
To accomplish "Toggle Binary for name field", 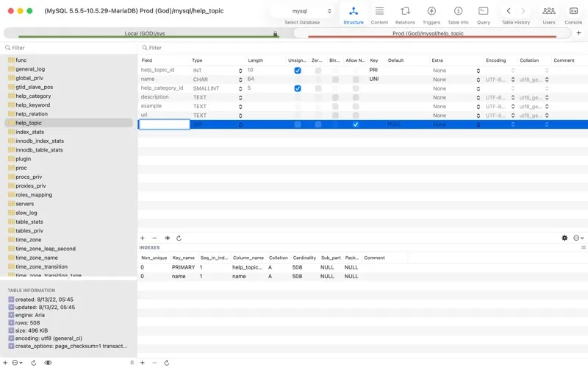I will coord(335,79).
